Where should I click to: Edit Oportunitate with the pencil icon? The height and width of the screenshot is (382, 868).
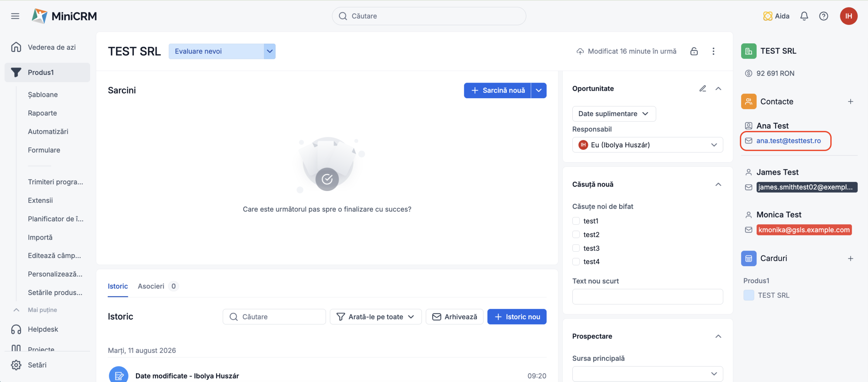703,89
